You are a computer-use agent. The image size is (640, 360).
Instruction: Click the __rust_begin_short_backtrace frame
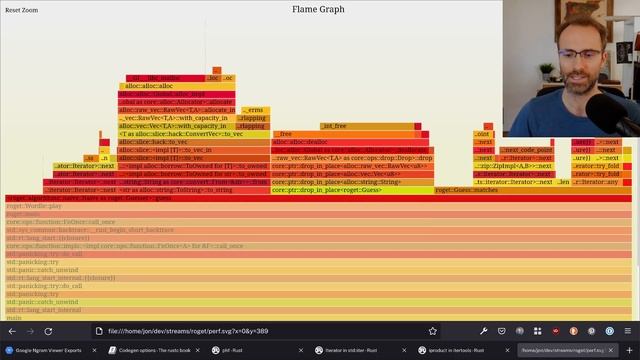(x=318, y=230)
